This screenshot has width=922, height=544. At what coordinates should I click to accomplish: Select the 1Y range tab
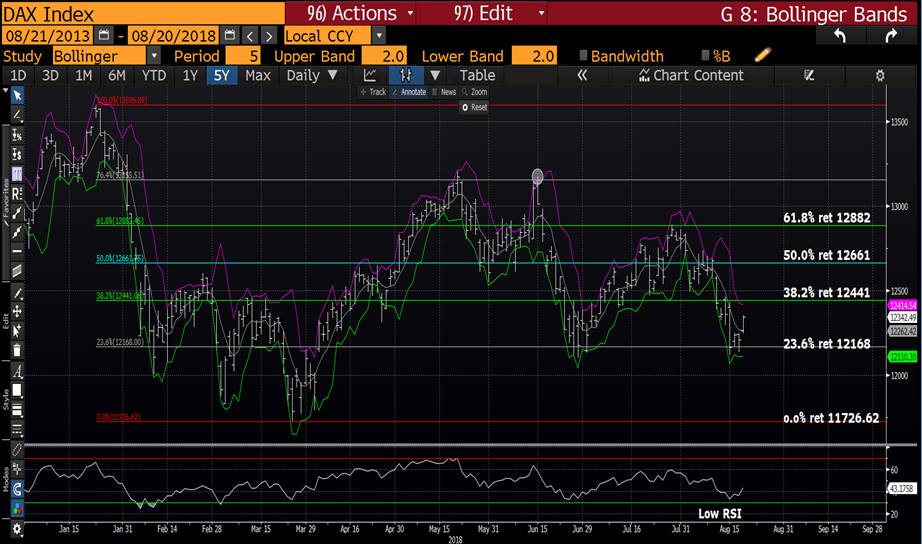(190, 75)
